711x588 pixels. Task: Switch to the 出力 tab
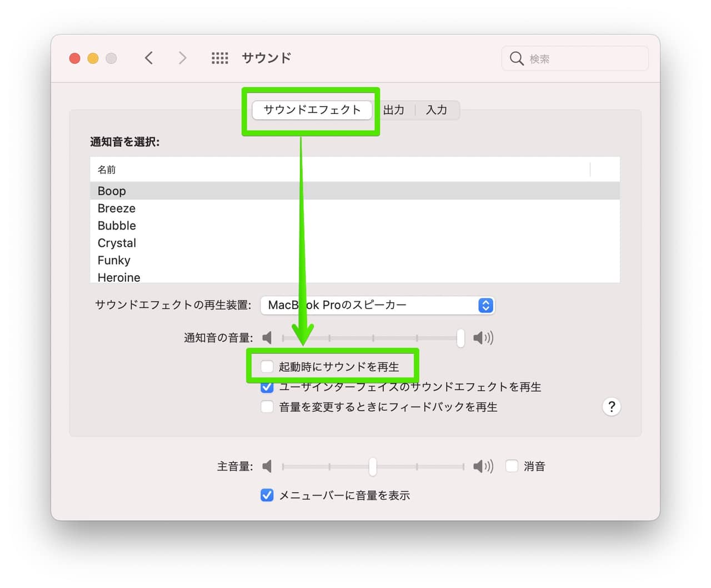tap(394, 110)
